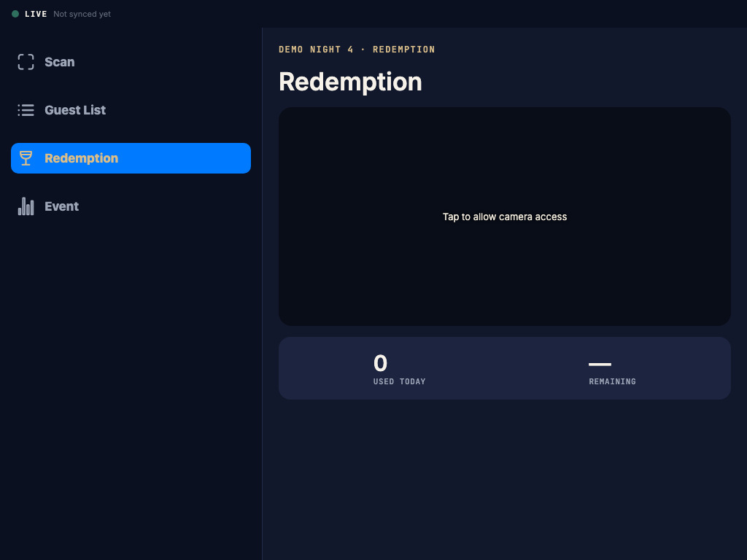The image size is (747, 560).
Task: Open the Scan section
Action: click(x=131, y=62)
